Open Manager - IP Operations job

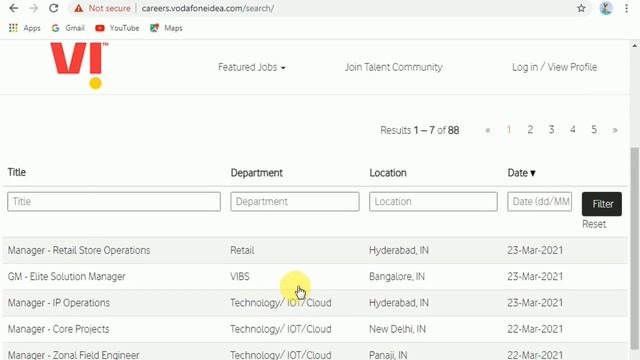(x=59, y=303)
